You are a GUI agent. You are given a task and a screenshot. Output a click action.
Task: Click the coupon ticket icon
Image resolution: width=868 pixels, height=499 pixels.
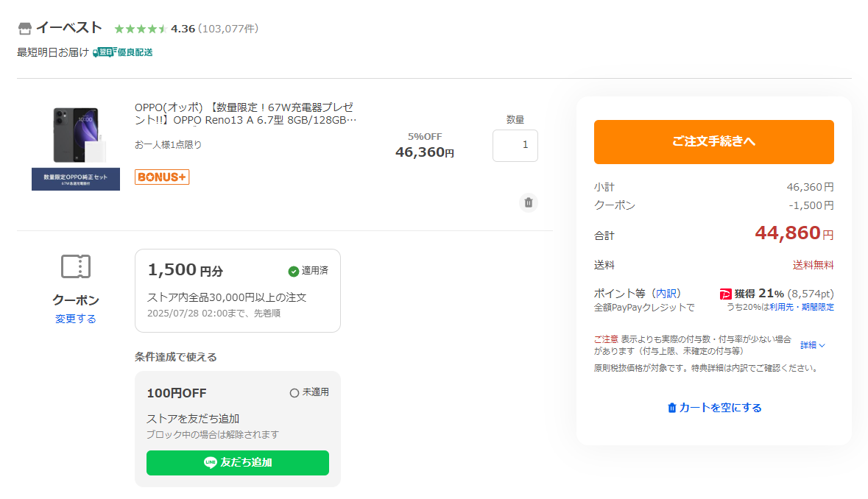[x=76, y=266]
